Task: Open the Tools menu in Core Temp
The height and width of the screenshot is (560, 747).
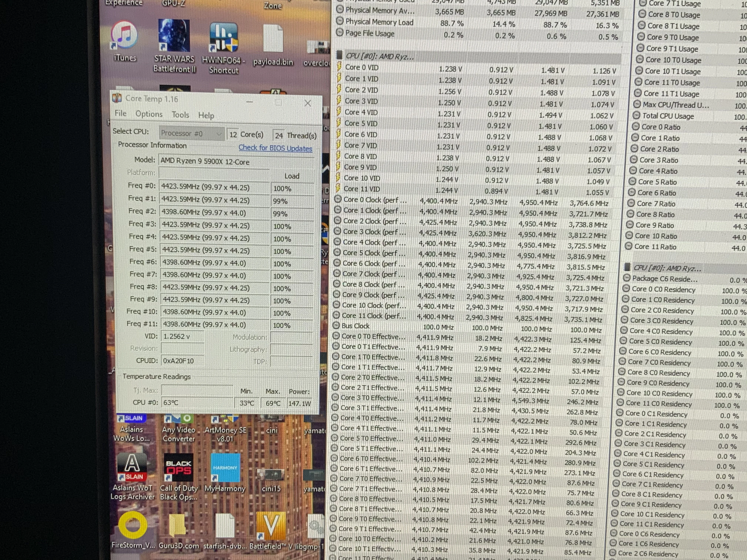Action: click(180, 115)
